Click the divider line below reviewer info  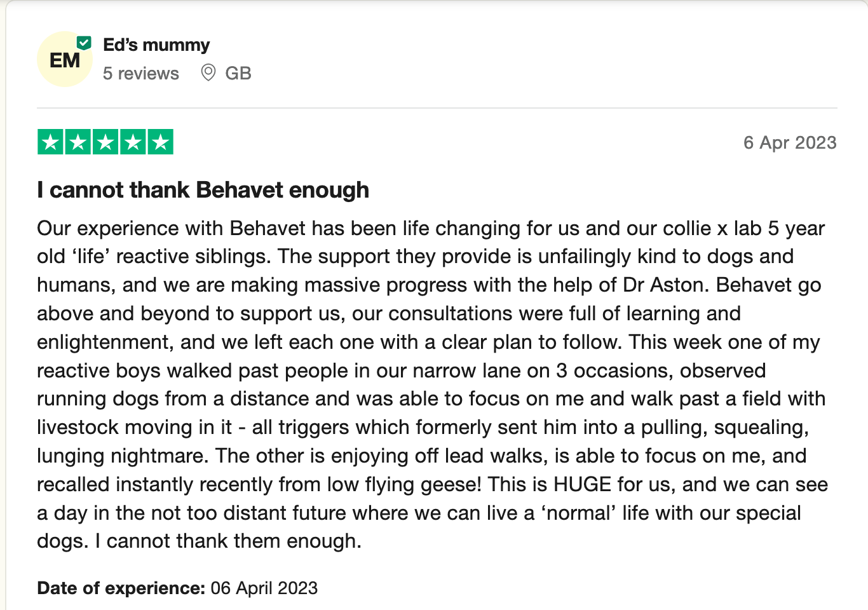point(437,108)
